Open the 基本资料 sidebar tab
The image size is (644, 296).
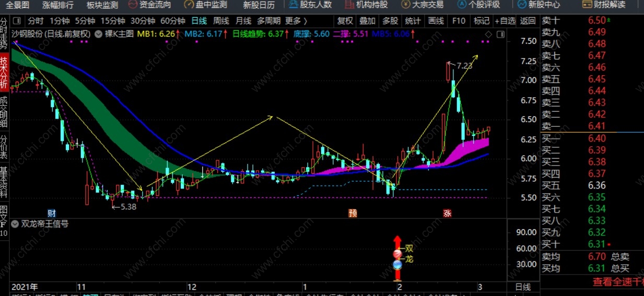pos(4,183)
